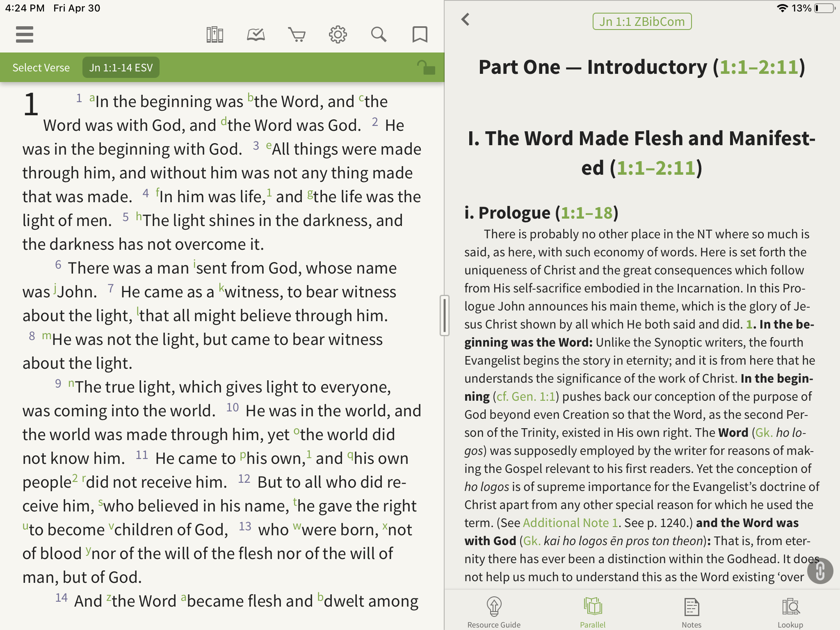The height and width of the screenshot is (630, 840).
Task: Toggle the sync lock icon
Action: [426, 67]
